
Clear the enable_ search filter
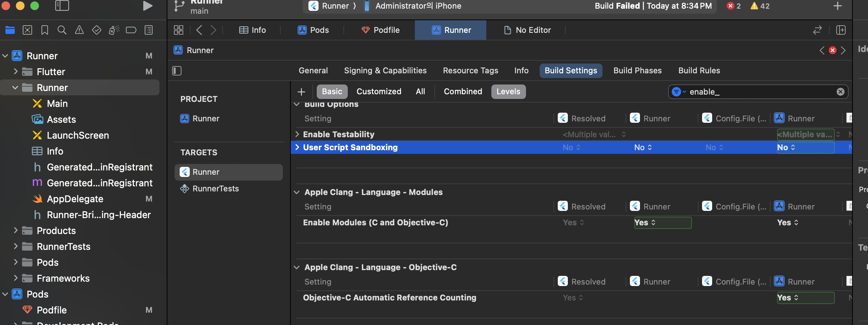841,92
